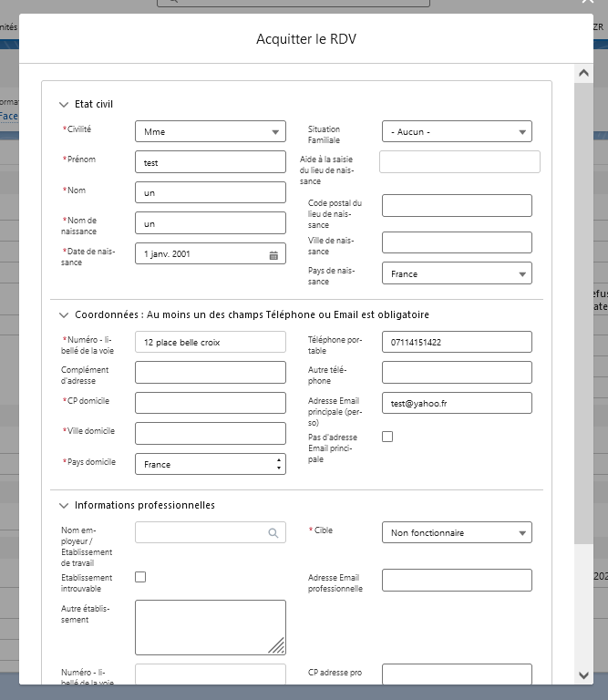The image size is (608, 700).
Task: Focus the Téléphone portable field
Action: [456, 342]
